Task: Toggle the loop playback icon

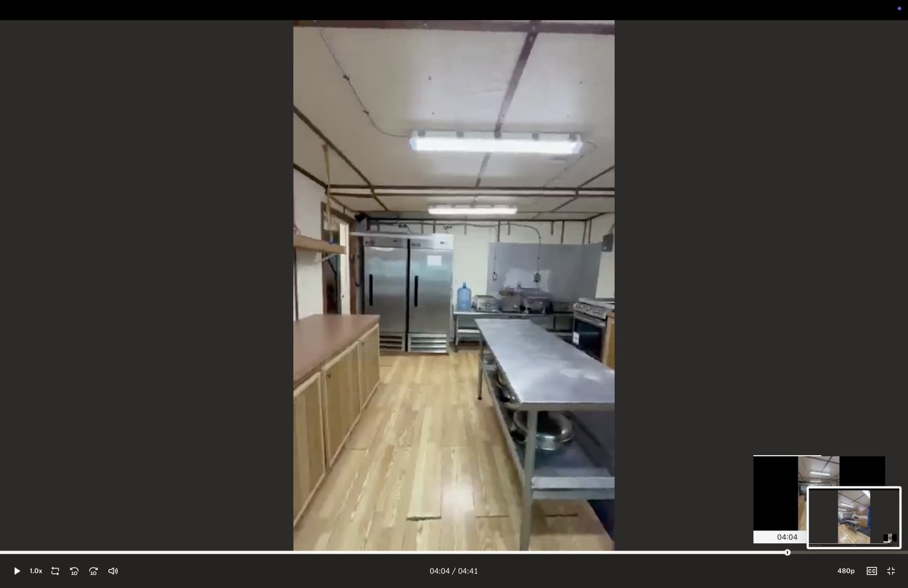Action: pos(55,571)
